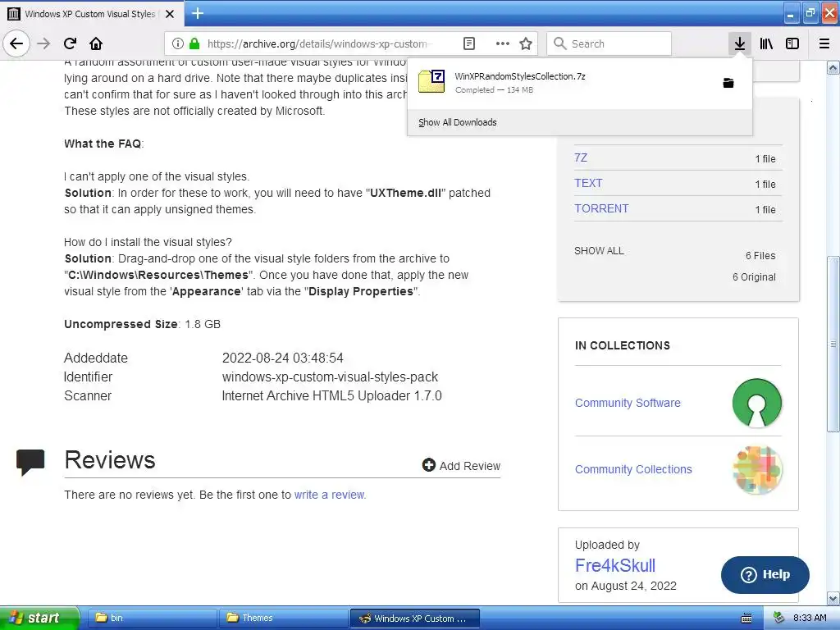Click the Help button
840x630 pixels.
[x=765, y=574]
